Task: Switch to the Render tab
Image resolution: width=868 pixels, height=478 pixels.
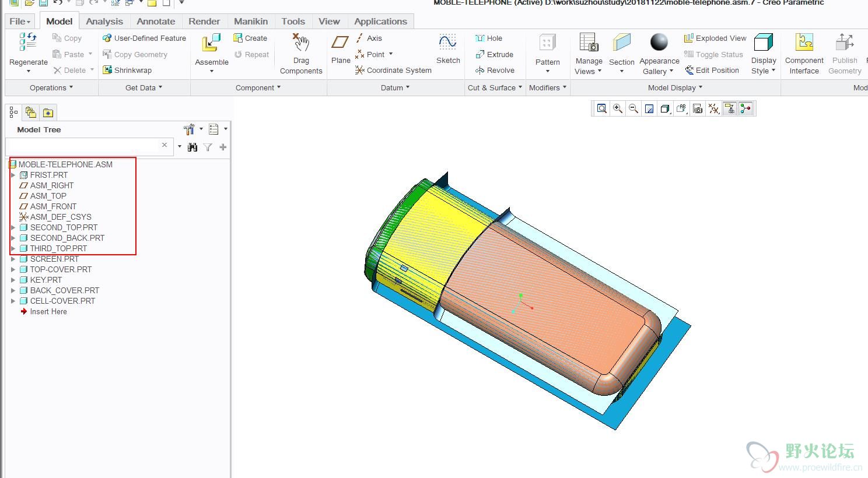Action: coord(204,21)
